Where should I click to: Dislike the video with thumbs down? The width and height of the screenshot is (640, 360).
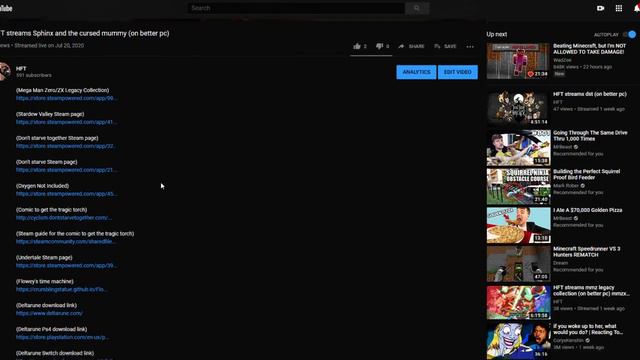point(379,46)
